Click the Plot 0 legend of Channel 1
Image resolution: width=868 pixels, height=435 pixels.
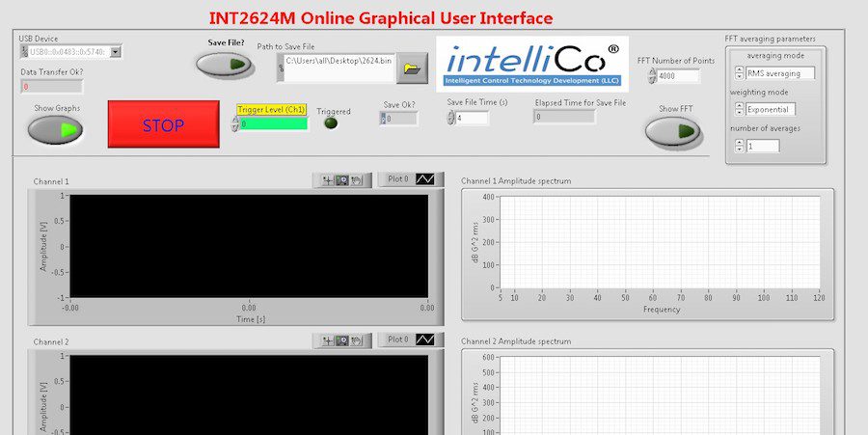[x=411, y=179]
